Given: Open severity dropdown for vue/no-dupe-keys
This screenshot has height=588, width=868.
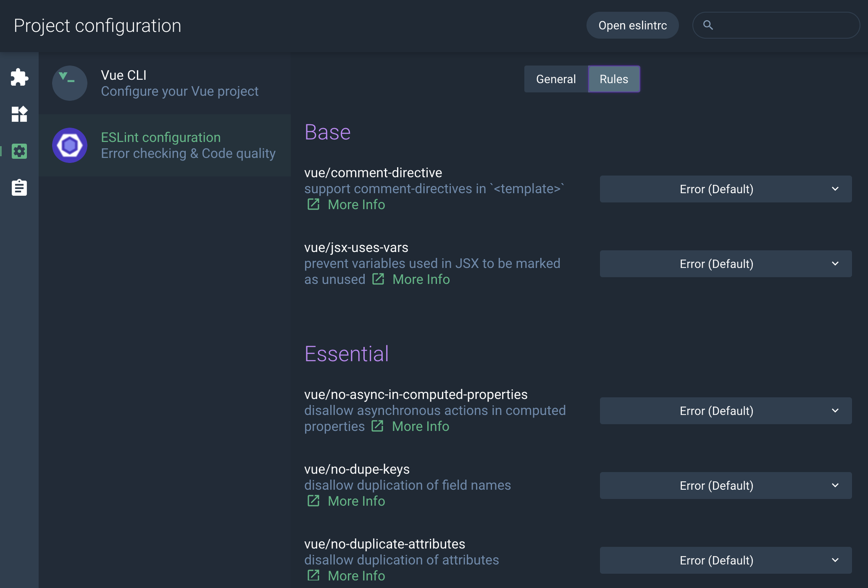Looking at the screenshot, I should pyautogui.click(x=726, y=485).
